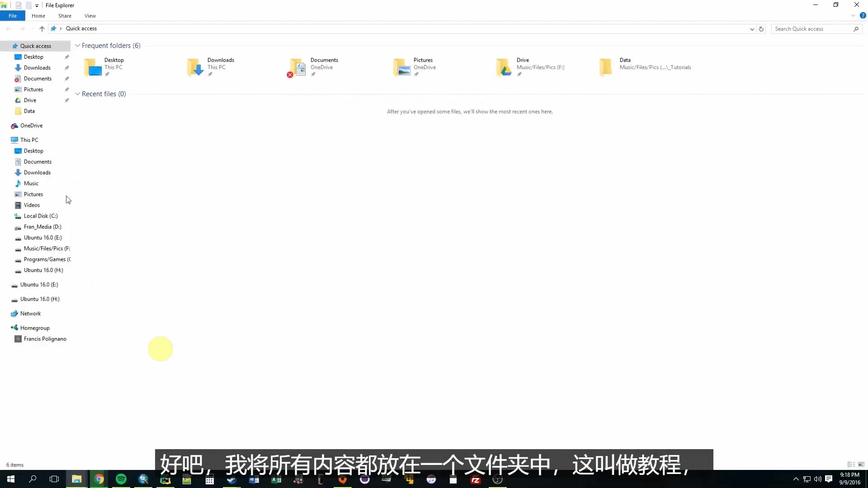
Task: Click the volume tray icon
Action: [x=817, y=479]
